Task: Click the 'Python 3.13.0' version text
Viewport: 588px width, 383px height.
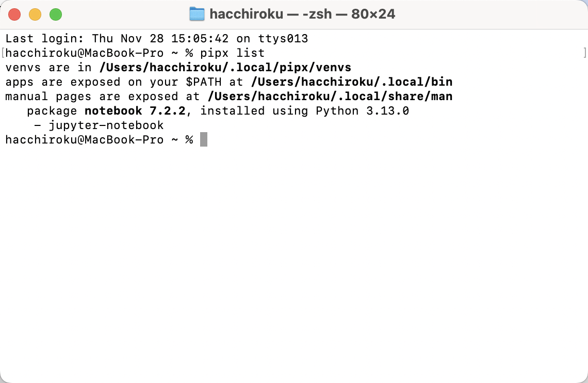Action: click(x=362, y=110)
